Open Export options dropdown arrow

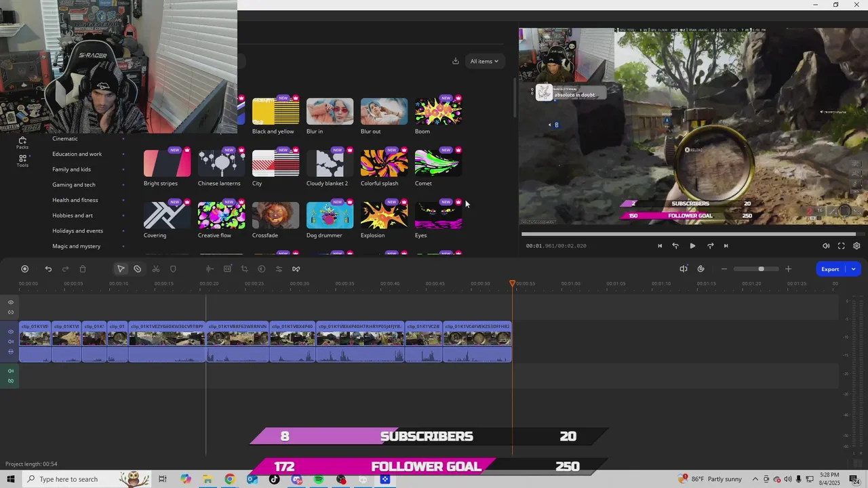(854, 269)
